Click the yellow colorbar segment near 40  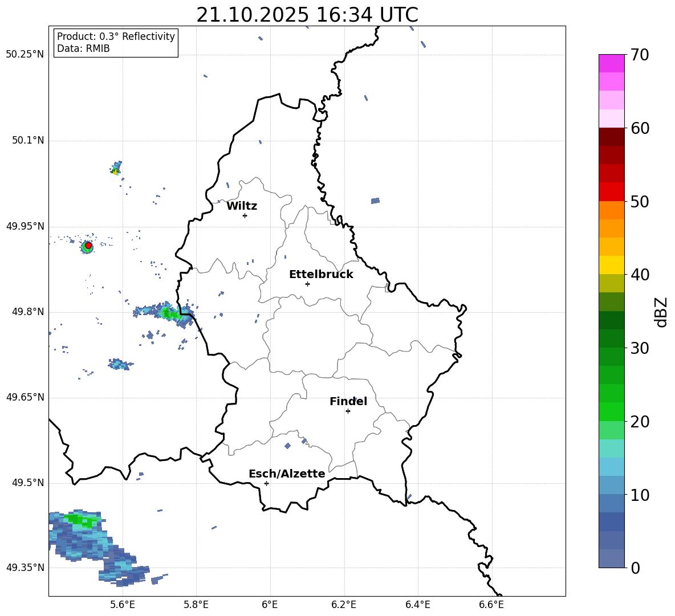point(611,265)
